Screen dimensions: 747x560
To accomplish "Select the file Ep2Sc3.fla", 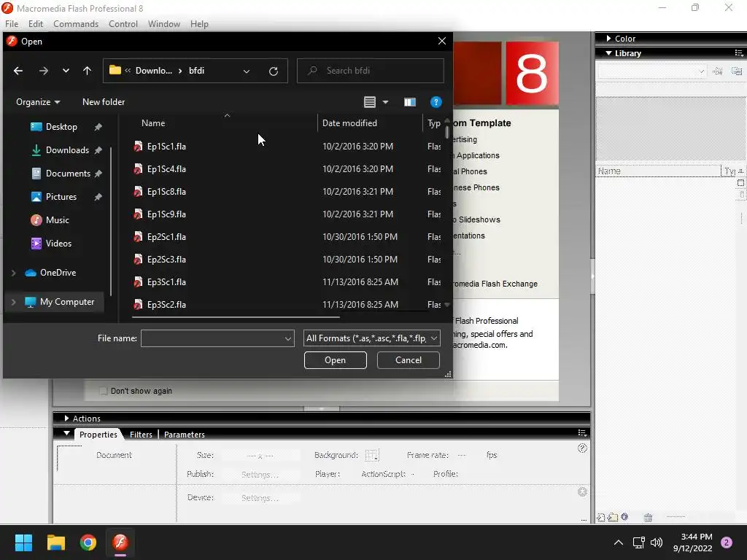I will click(166, 260).
